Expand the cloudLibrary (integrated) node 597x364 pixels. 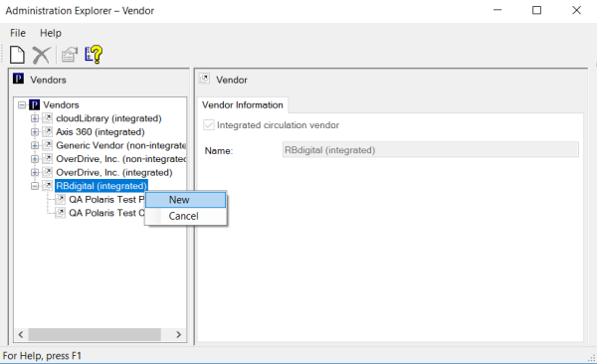35,118
